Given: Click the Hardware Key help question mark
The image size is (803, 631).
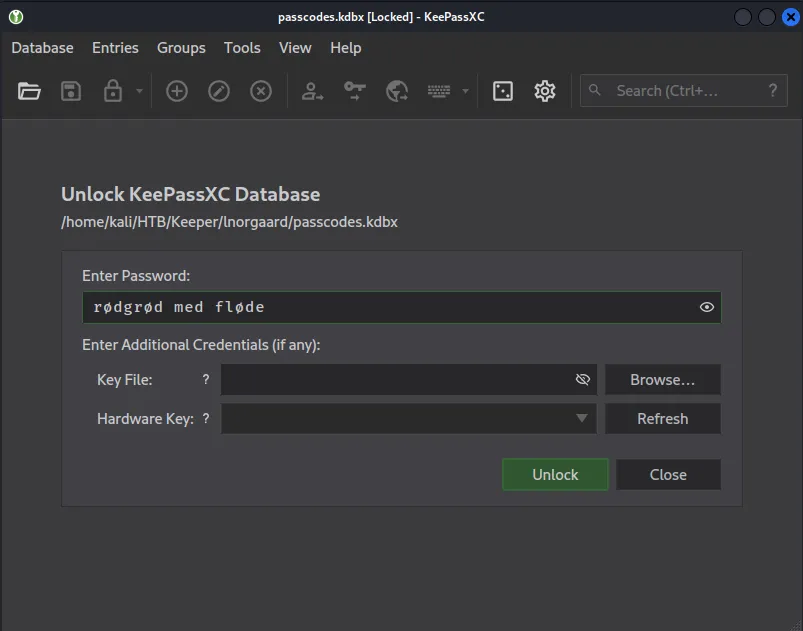Looking at the screenshot, I should click(206, 418).
